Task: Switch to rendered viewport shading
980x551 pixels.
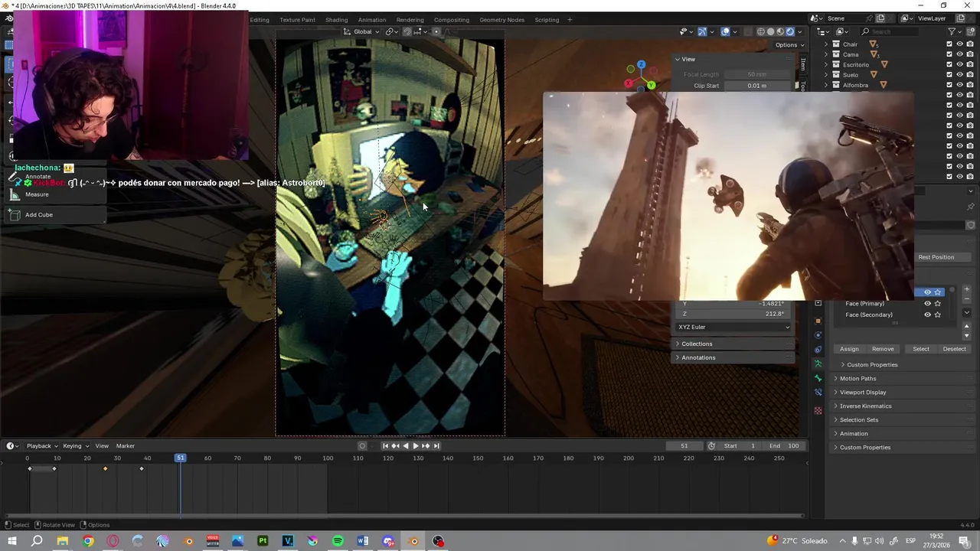Action: click(790, 31)
